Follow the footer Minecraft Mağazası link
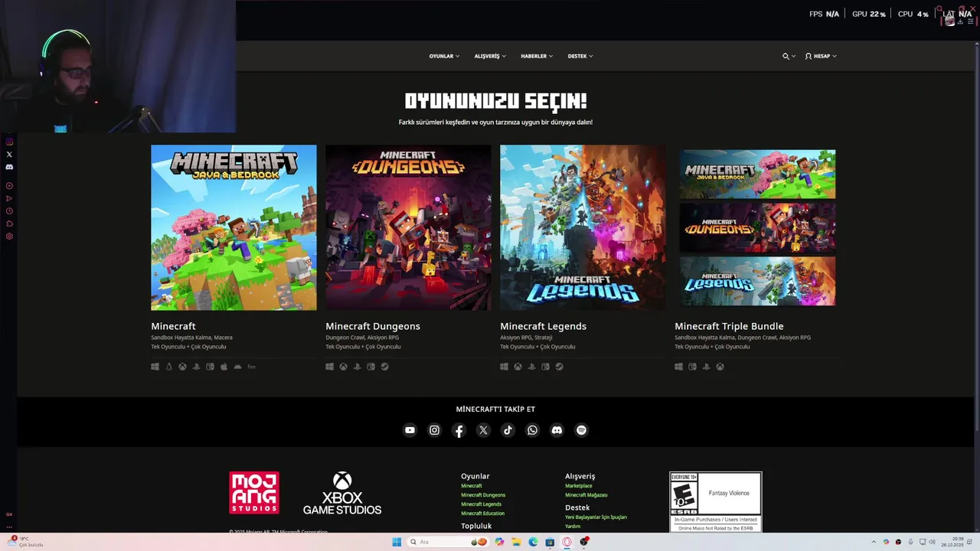Image resolution: width=980 pixels, height=551 pixels. coord(586,495)
